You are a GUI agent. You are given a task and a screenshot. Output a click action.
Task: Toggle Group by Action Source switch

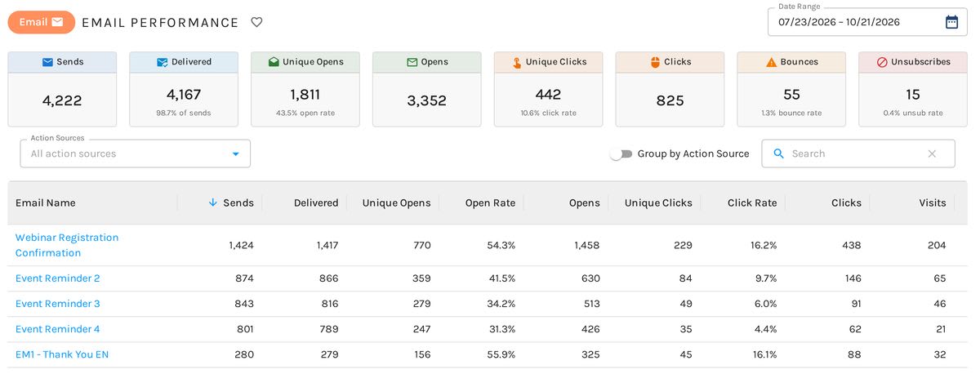tap(621, 154)
